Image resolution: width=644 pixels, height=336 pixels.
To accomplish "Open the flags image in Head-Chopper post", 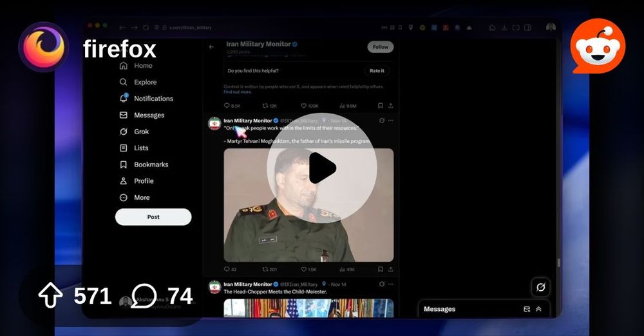I will 308,308.
